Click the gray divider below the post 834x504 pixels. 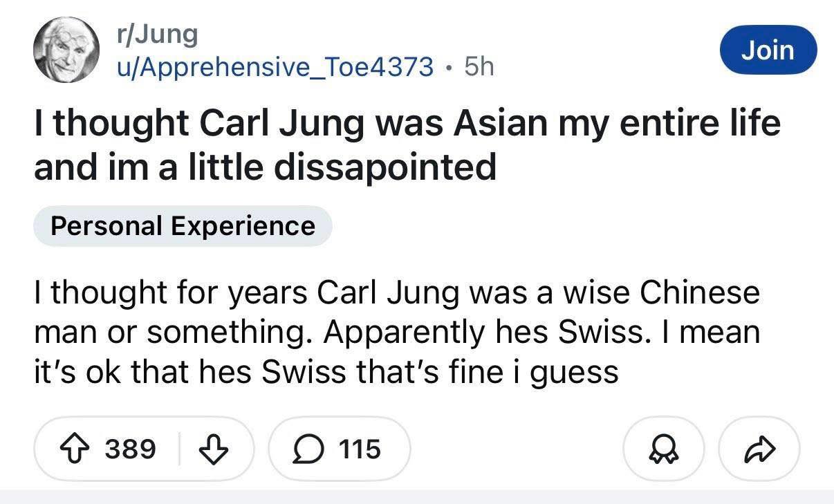(417, 497)
